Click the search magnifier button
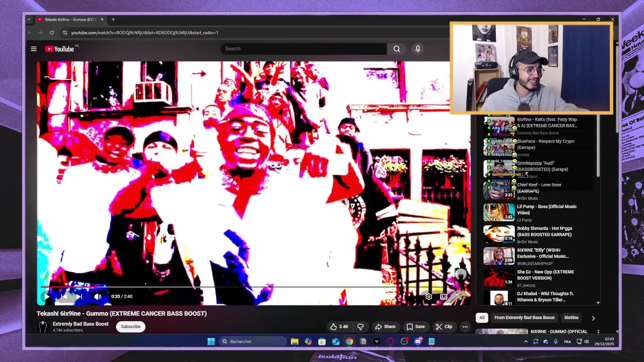Image resolution: width=644 pixels, height=362 pixels. (x=397, y=49)
